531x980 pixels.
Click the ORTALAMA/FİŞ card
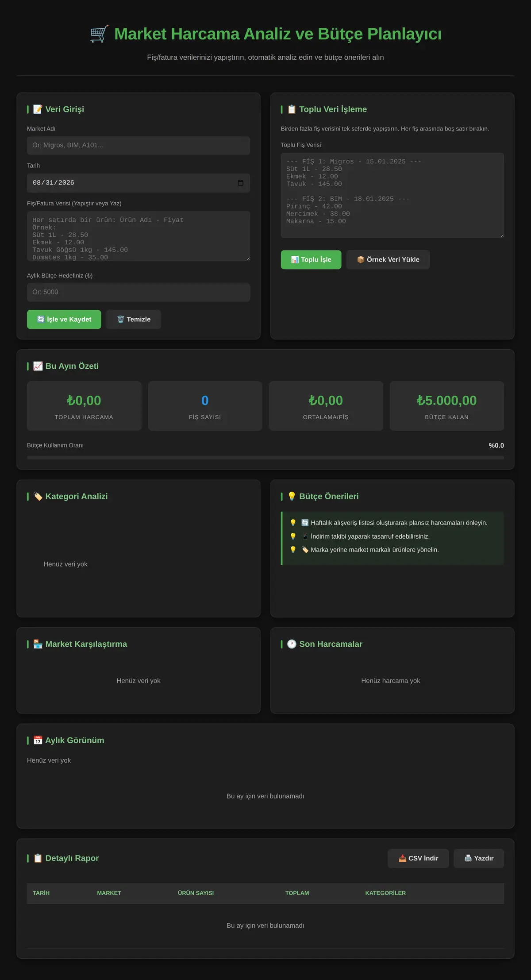326,406
